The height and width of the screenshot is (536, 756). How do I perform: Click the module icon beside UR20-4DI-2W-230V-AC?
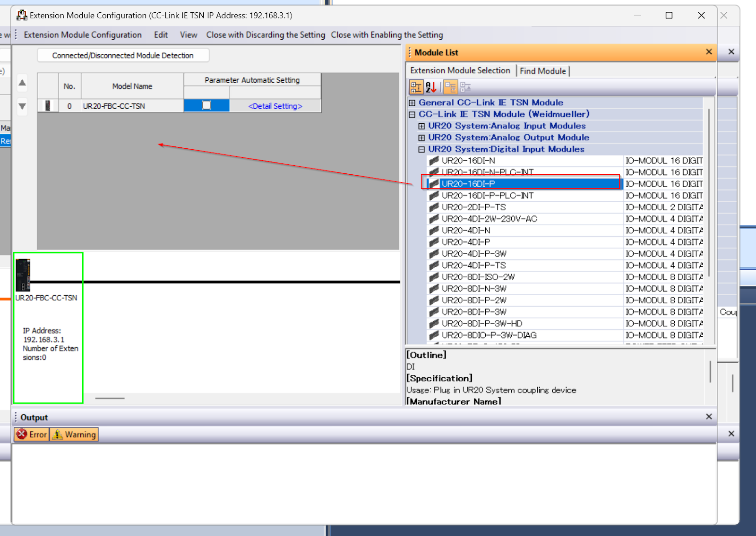[434, 219]
